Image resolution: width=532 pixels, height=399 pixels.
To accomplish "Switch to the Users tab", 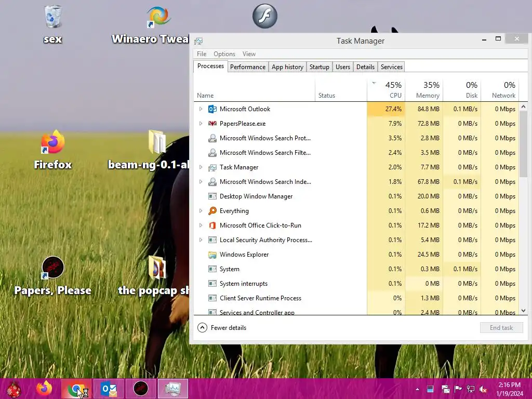I will 343,67.
